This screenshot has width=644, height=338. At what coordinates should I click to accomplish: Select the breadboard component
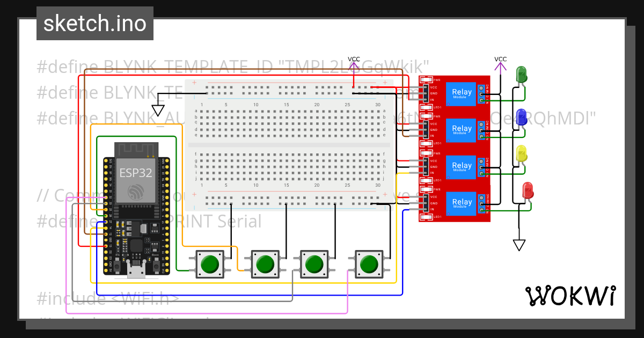click(289, 145)
